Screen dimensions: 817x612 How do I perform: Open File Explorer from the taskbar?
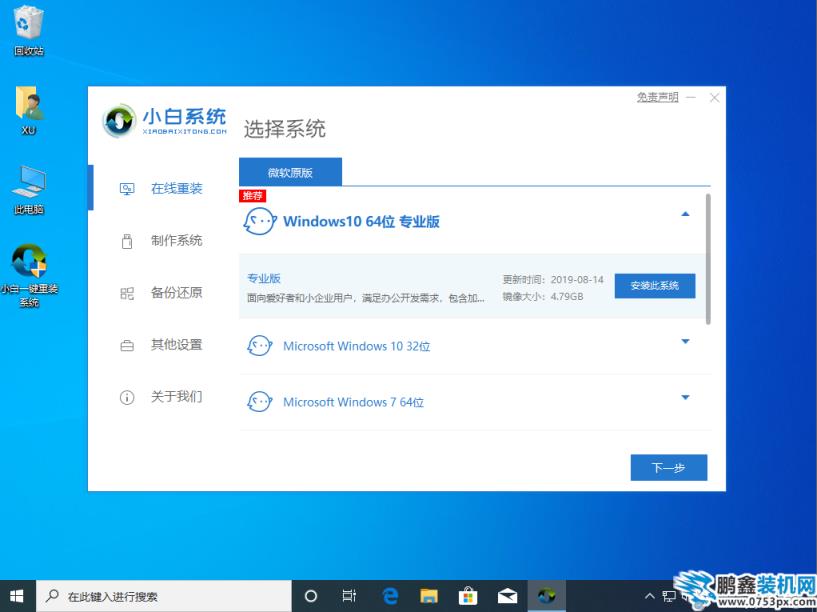[x=429, y=596]
